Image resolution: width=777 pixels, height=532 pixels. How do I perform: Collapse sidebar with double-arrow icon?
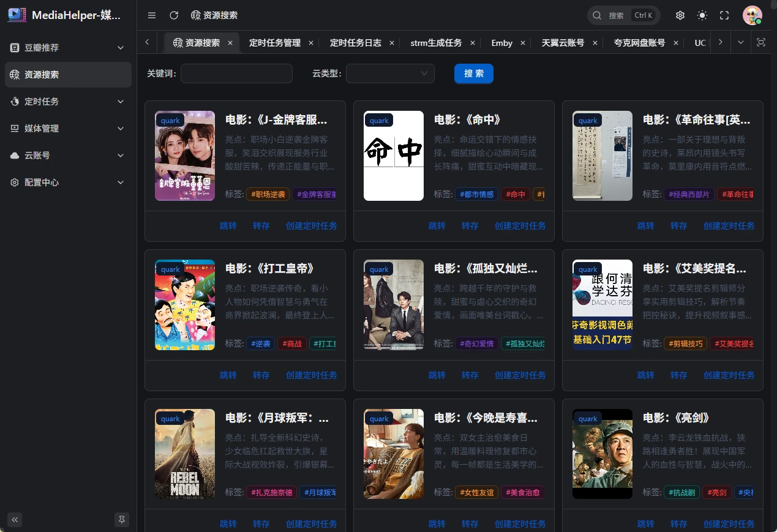point(15,520)
